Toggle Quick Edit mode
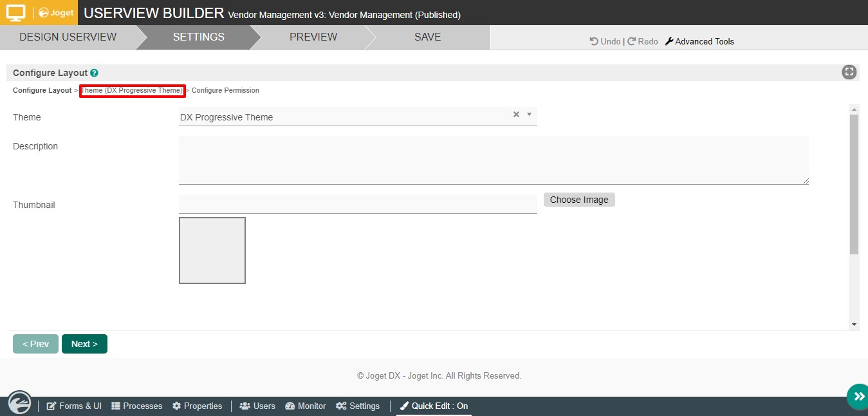The image size is (868, 416). pos(434,406)
